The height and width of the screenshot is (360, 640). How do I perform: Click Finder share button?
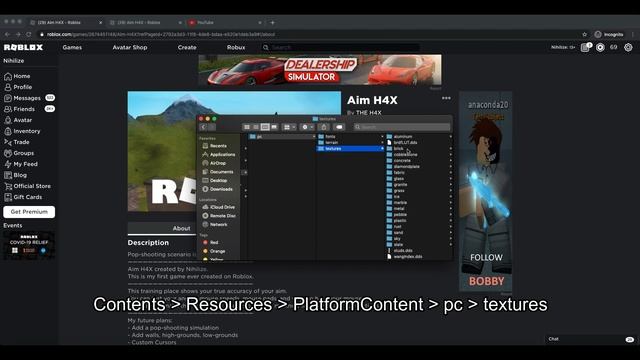324,127
